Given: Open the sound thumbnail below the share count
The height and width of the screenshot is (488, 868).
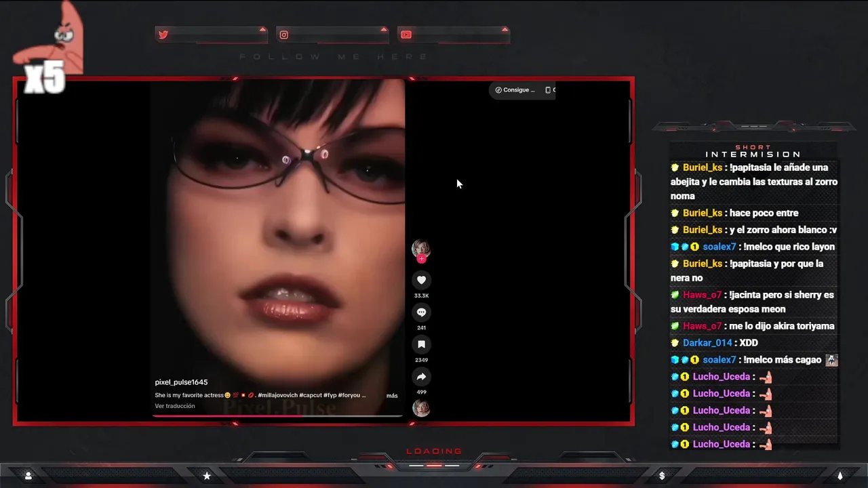Looking at the screenshot, I should tap(421, 408).
